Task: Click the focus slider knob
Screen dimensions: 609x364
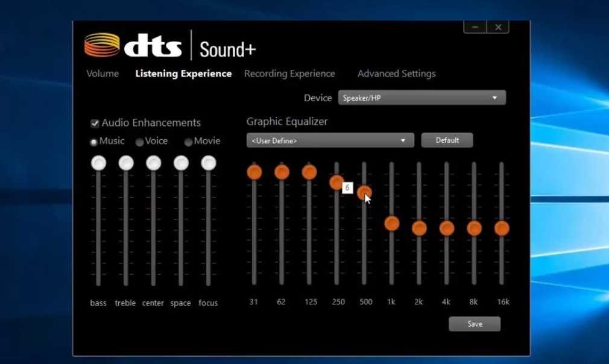Action: pos(209,163)
